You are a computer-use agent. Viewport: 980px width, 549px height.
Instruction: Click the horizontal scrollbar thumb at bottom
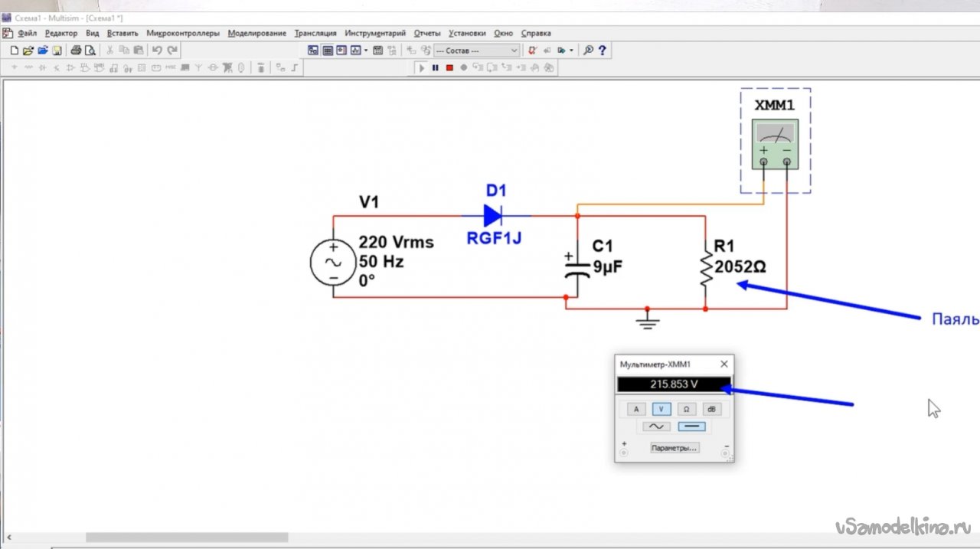tap(186, 538)
